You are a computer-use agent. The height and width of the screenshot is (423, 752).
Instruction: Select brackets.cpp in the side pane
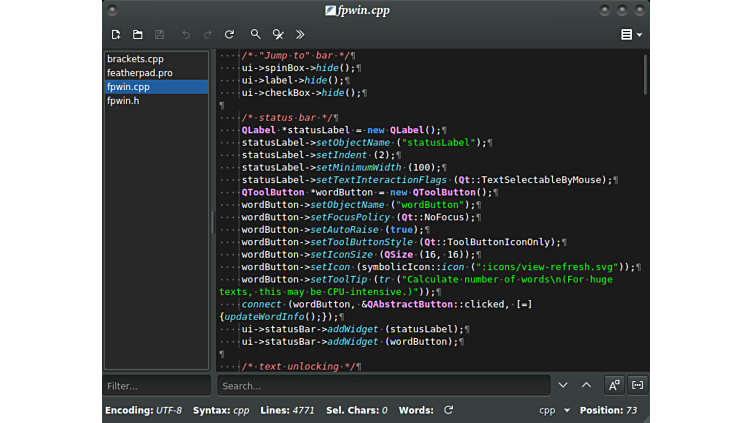135,59
